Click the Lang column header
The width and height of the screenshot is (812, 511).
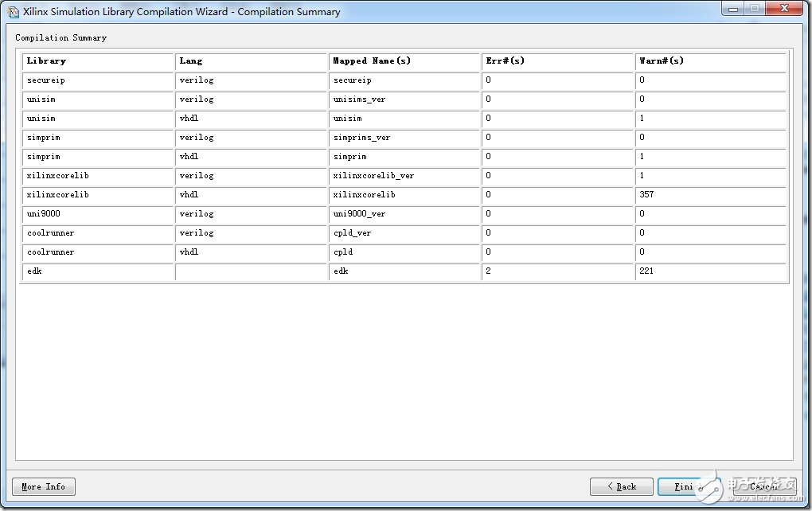(x=251, y=61)
